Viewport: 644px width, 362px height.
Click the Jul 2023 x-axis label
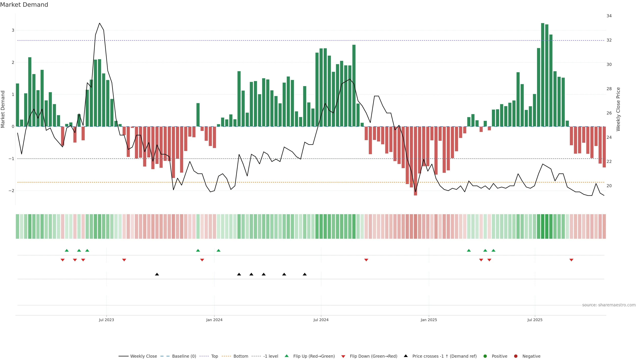click(106, 320)
